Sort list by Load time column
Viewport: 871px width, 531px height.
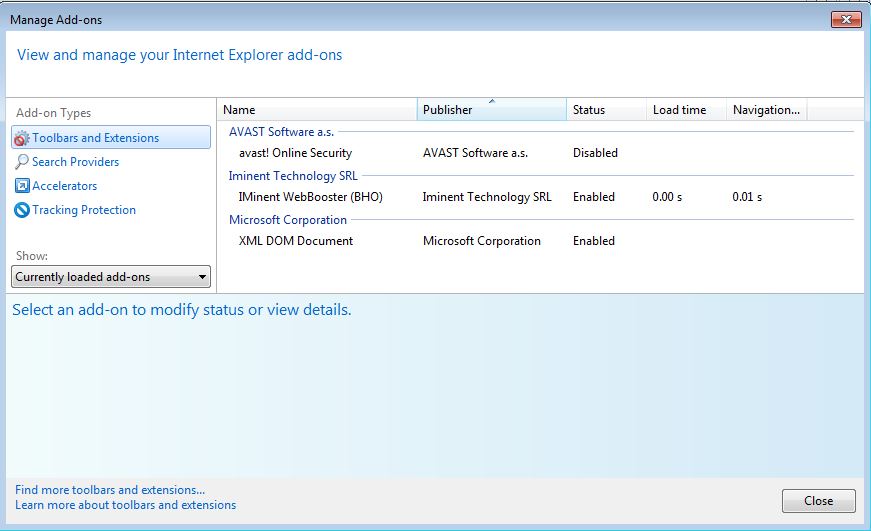(x=687, y=109)
